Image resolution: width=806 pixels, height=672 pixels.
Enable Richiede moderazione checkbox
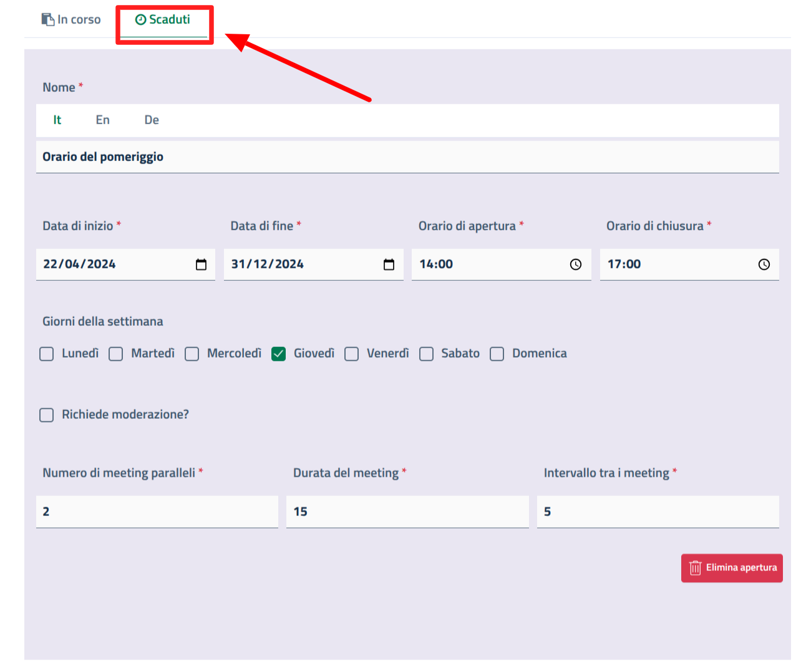(x=47, y=415)
